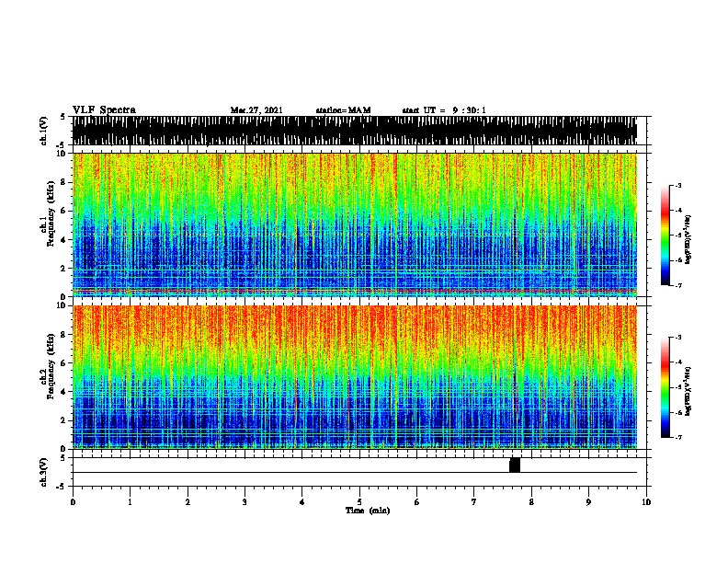The width and height of the screenshot is (728, 563).
Task: Click the time axis tick label "6"
Action: tap(417, 502)
